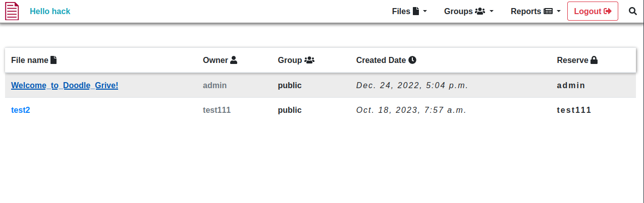644x203 pixels.
Task: Click the lock icon beside Reserve header
Action: pyautogui.click(x=594, y=60)
